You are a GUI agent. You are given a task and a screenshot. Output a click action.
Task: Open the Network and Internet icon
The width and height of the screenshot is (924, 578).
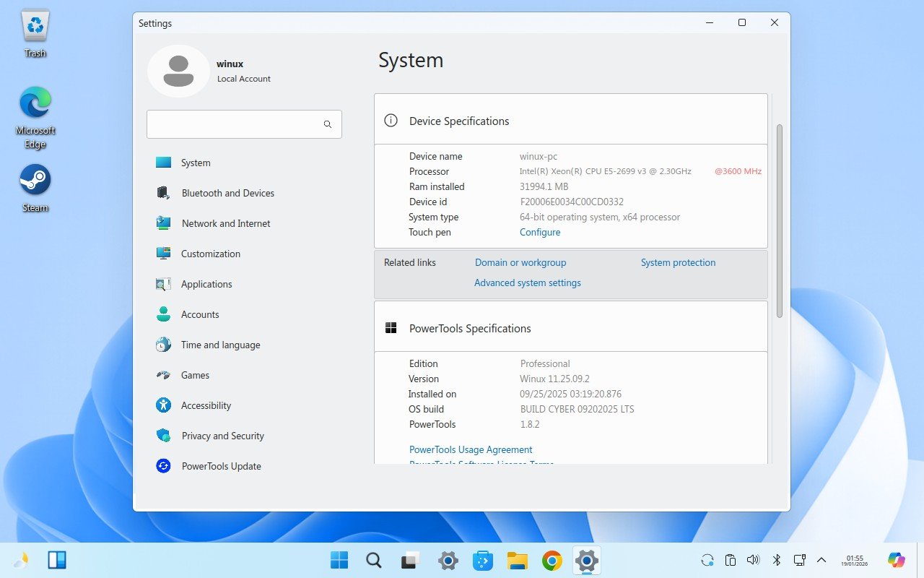[x=164, y=223]
